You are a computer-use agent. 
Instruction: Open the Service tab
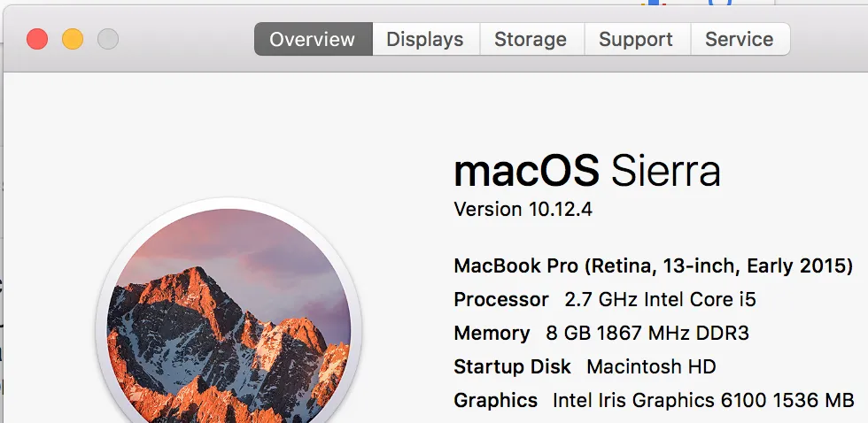click(740, 39)
